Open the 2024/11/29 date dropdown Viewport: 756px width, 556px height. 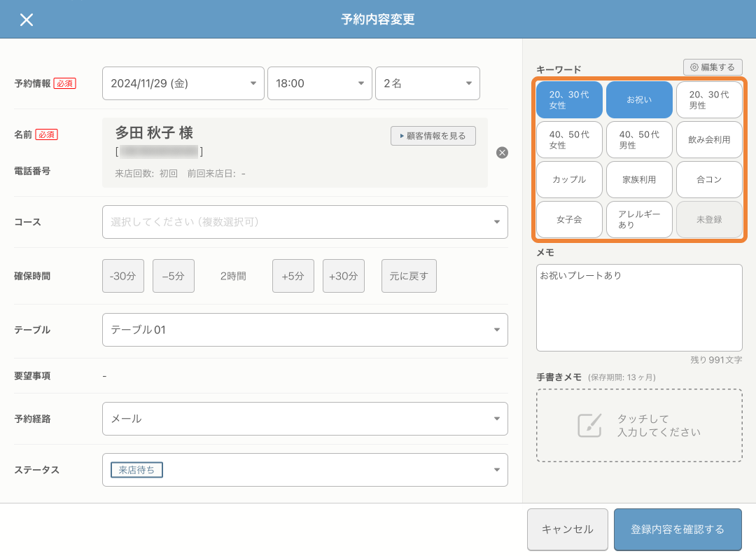coord(183,83)
